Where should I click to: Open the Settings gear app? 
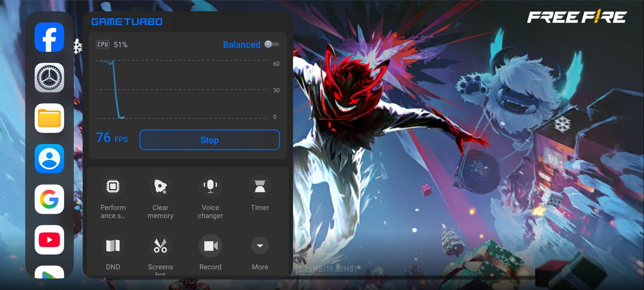pyautogui.click(x=49, y=78)
